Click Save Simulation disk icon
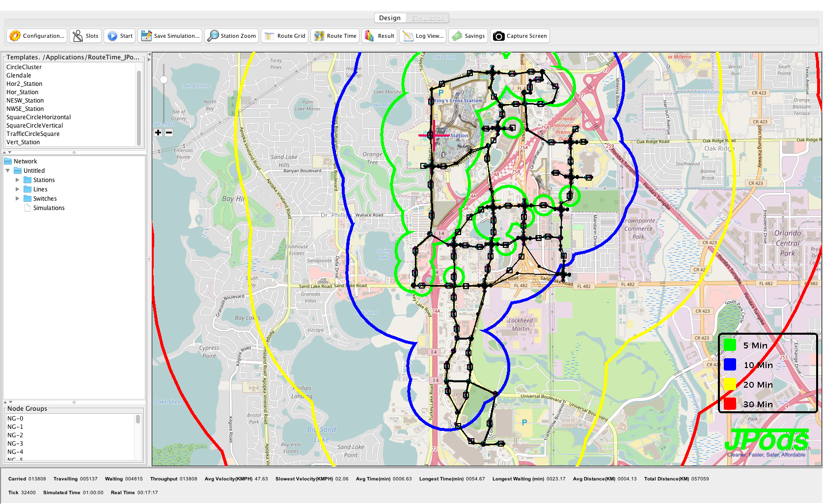 pyautogui.click(x=146, y=36)
